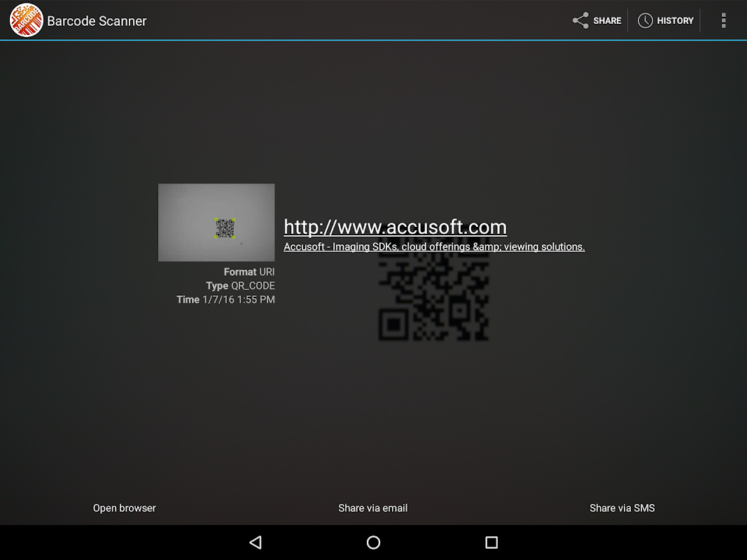Tap the Android home circle button

tap(374, 542)
